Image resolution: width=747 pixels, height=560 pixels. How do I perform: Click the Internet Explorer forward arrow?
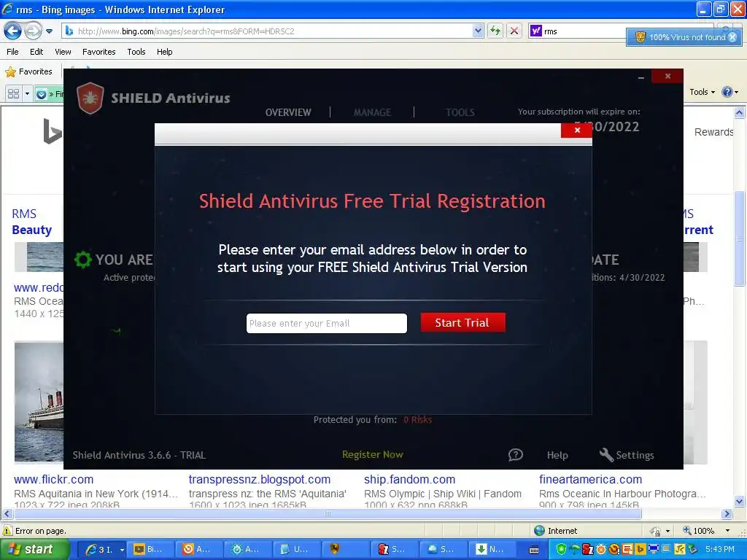(x=33, y=31)
